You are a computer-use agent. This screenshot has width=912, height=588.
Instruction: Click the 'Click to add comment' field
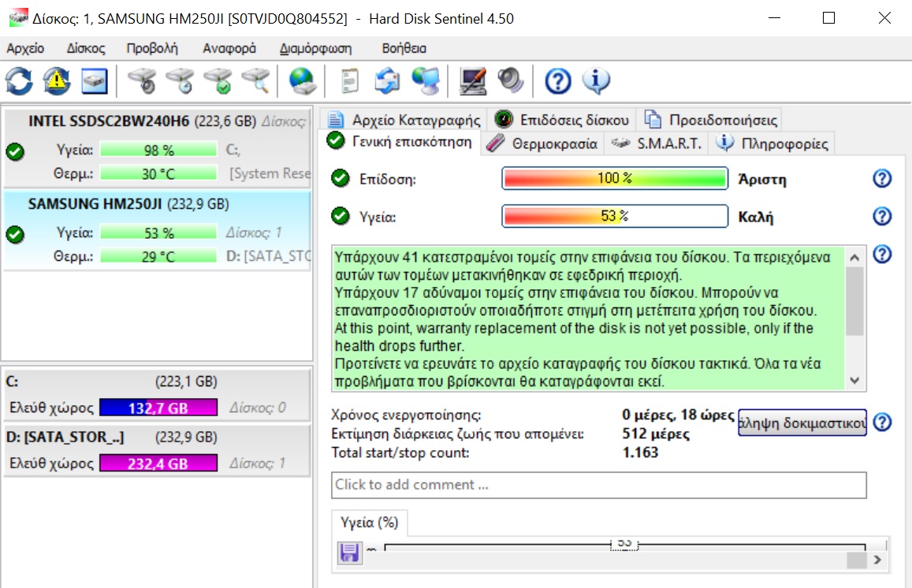[x=598, y=485]
